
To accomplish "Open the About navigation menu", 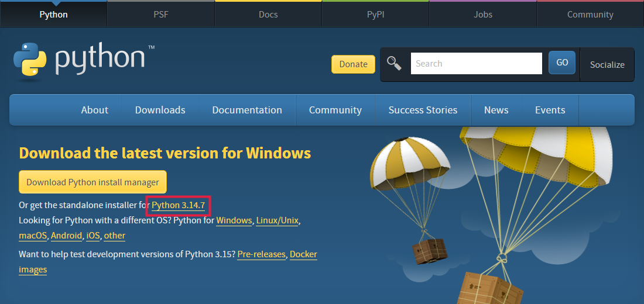I will [94, 110].
